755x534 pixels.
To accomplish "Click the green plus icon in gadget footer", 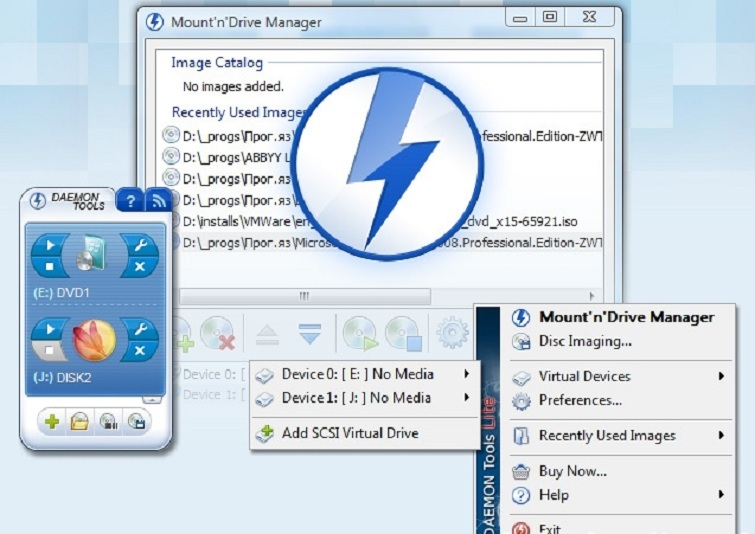I will 52,422.
